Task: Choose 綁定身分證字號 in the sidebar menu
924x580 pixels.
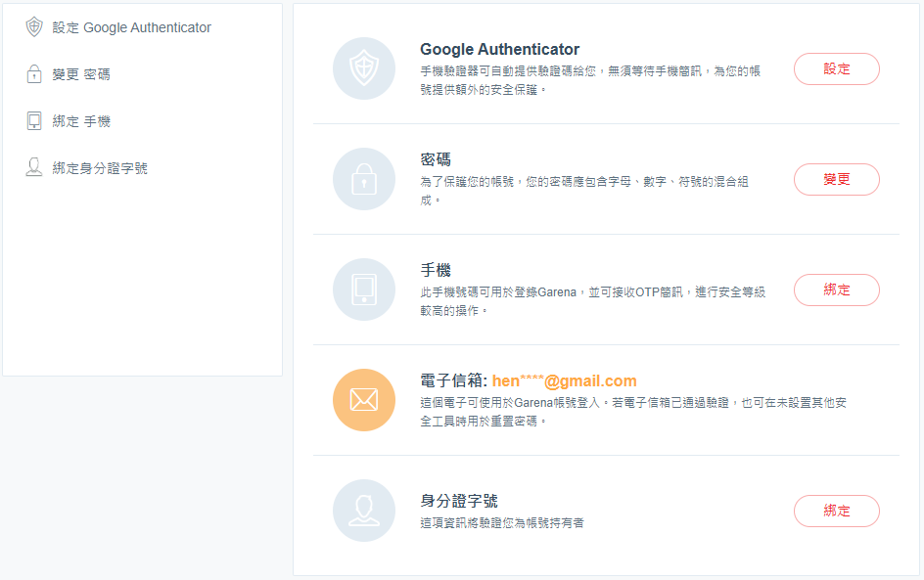Action: pyautogui.click(x=100, y=168)
